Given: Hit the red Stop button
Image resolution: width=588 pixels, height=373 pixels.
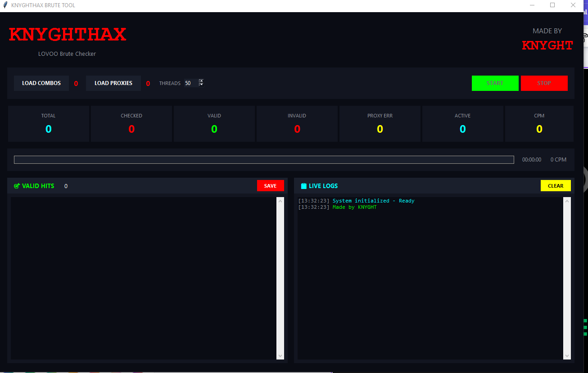Looking at the screenshot, I should [x=544, y=83].
